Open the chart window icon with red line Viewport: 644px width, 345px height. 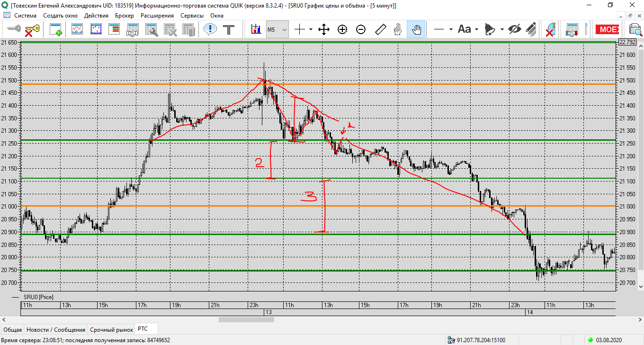coord(77,29)
